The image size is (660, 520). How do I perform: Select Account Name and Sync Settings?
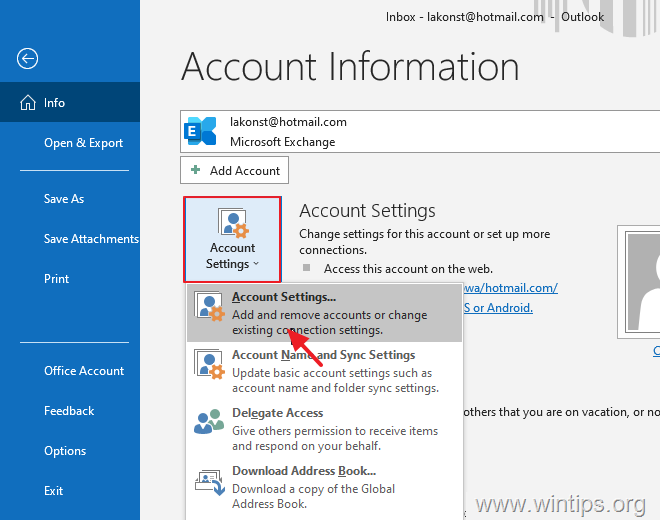click(325, 371)
